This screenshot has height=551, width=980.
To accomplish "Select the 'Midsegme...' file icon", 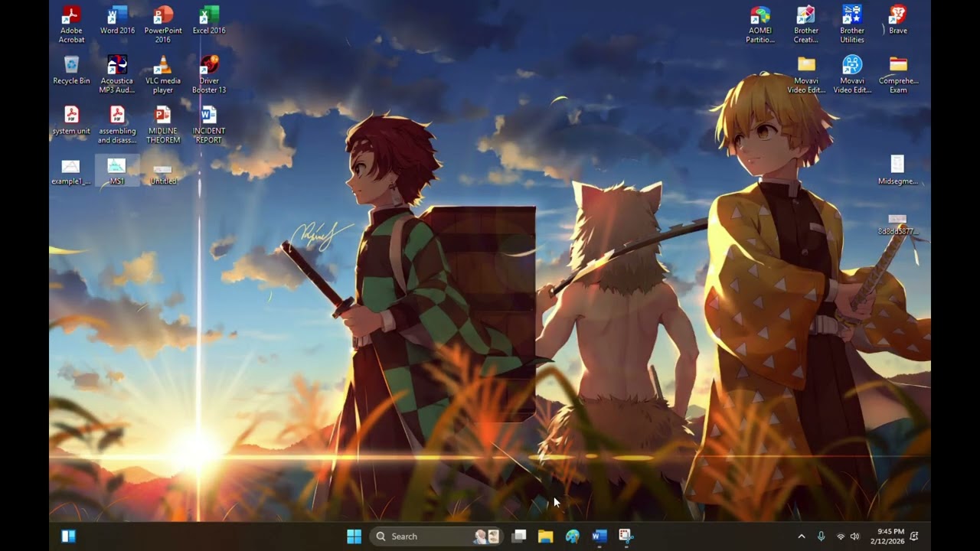I will pos(898,171).
